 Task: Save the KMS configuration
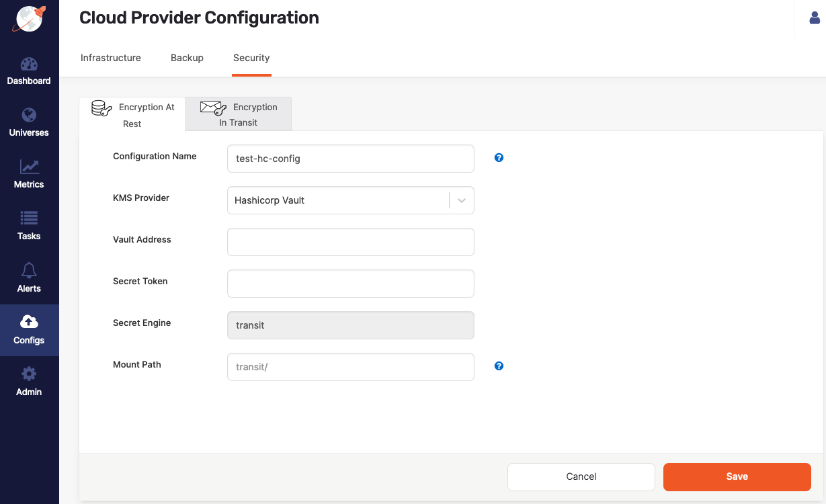(x=737, y=476)
